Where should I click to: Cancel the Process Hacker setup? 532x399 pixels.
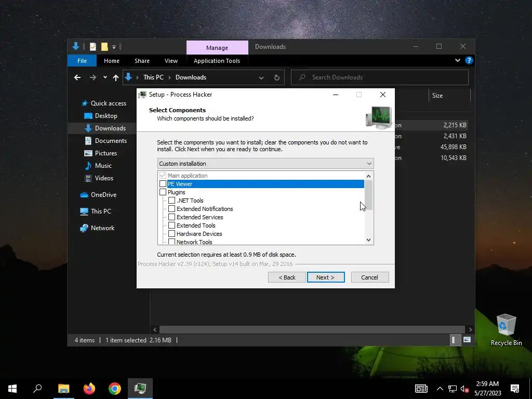[x=370, y=277]
